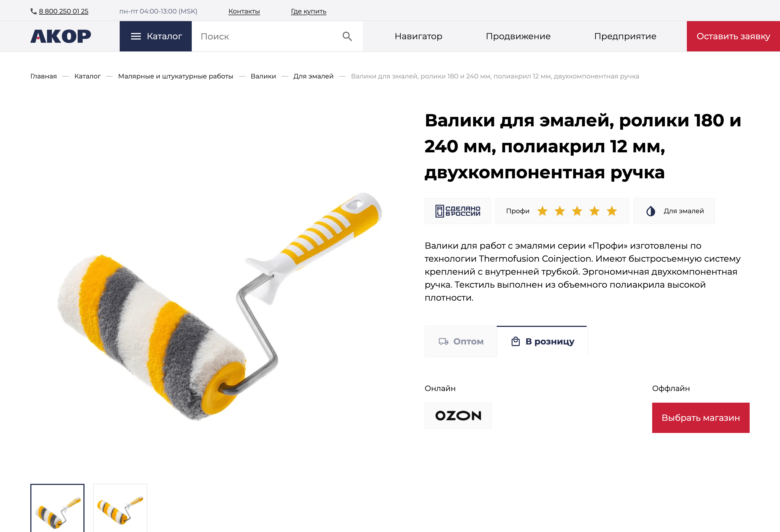Follow the Где купить link
Screen dimensions: 780x532
click(x=308, y=11)
